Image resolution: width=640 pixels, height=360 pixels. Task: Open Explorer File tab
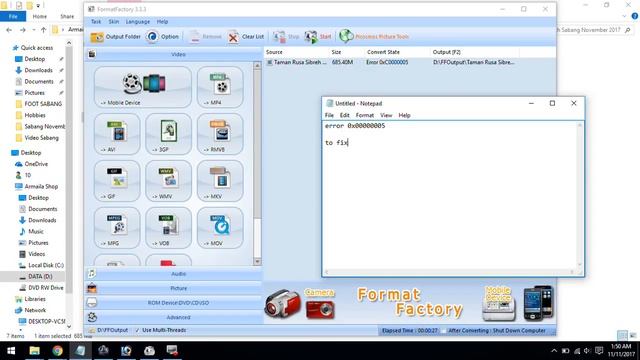[13, 16]
